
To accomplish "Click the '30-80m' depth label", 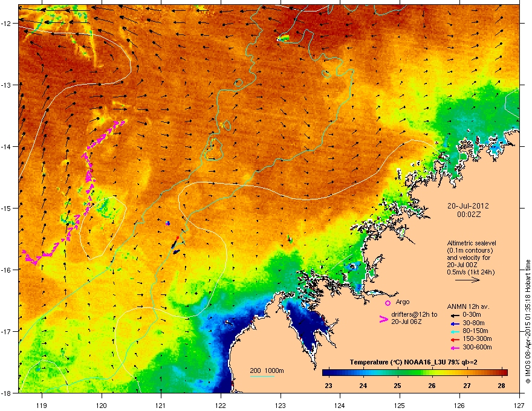I will pos(473,323).
